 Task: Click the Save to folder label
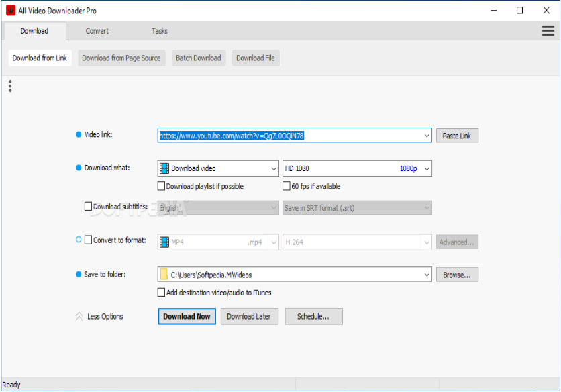click(105, 275)
